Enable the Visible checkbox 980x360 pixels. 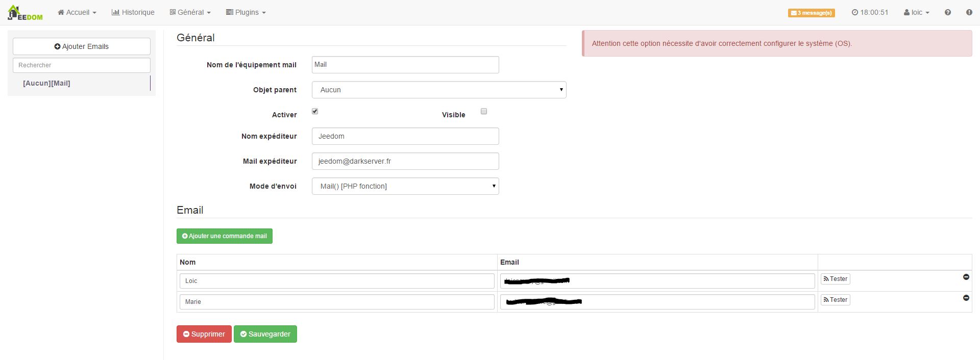484,111
